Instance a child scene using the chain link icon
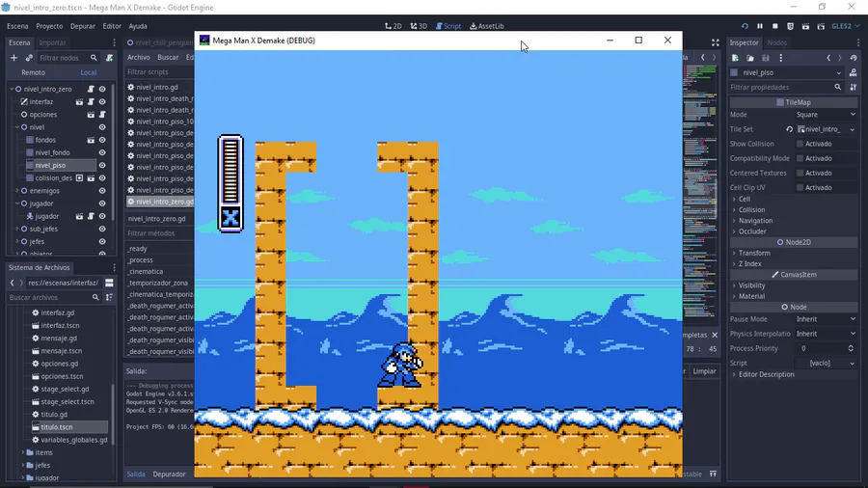868x488 pixels. [29, 58]
